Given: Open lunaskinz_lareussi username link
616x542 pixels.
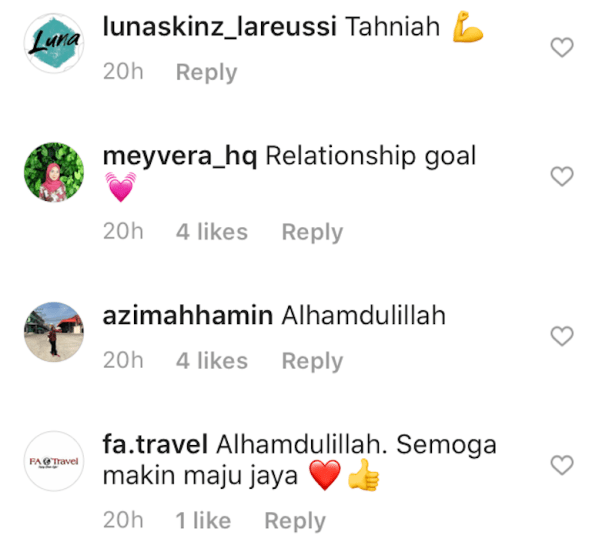Looking at the screenshot, I should coord(220,27).
